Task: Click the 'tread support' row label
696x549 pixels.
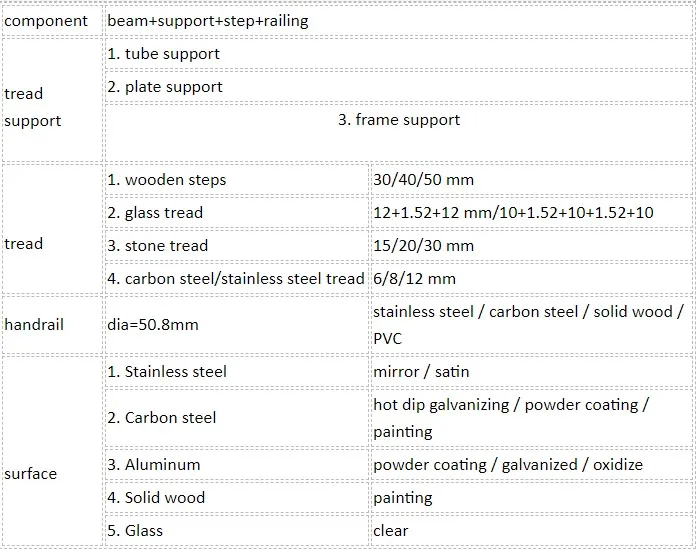Action: click(34, 107)
